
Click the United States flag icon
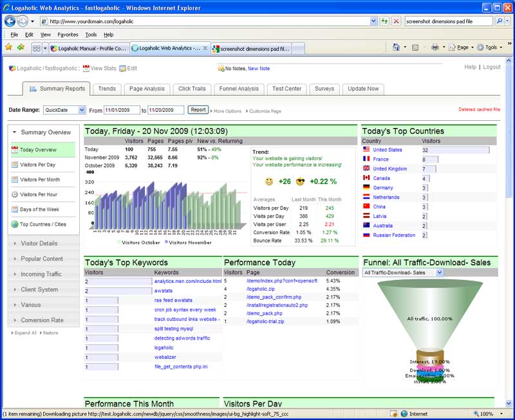click(366, 149)
